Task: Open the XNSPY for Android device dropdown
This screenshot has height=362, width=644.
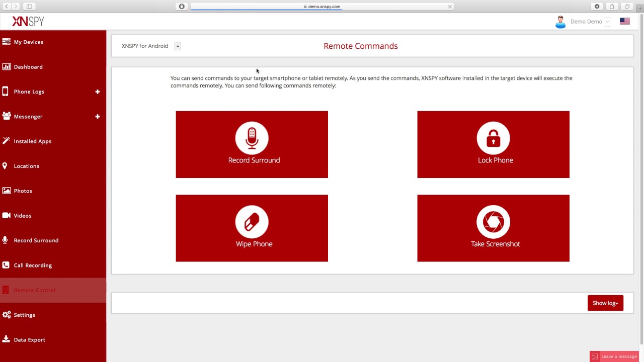Action: (x=178, y=46)
